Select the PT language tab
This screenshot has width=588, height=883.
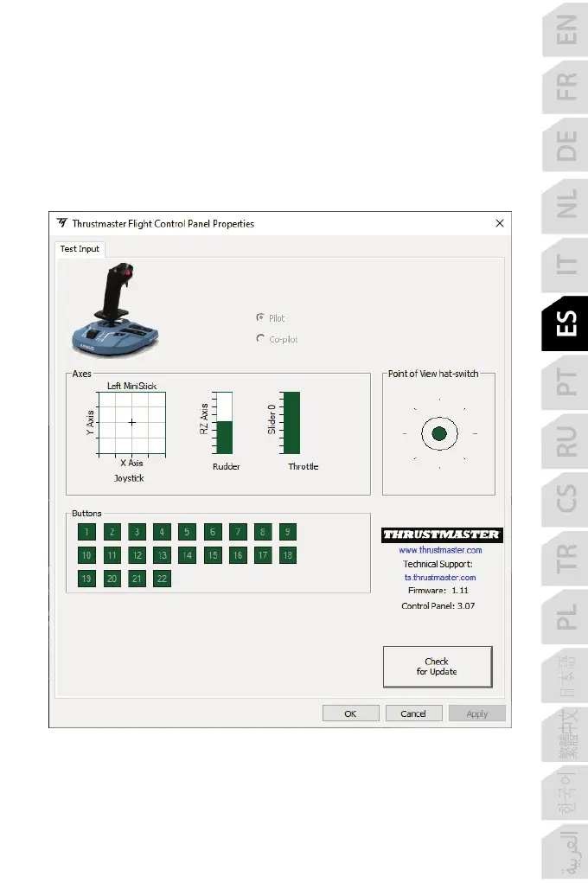(x=566, y=381)
